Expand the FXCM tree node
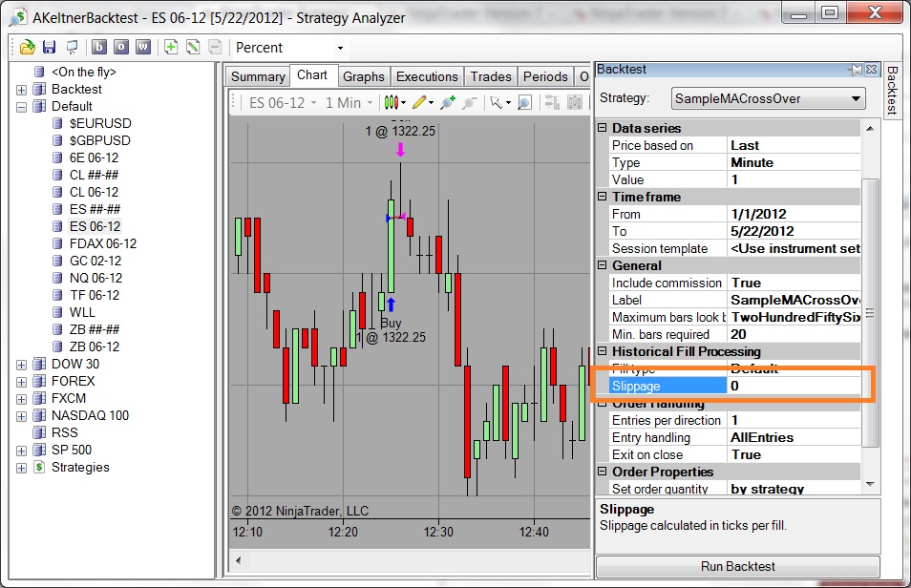This screenshot has height=588, width=911. pos(22,399)
